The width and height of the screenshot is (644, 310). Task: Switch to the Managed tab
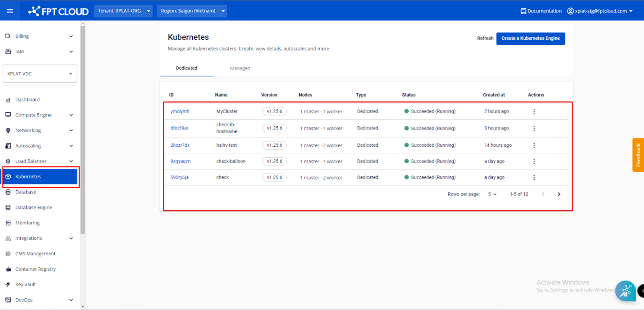[240, 68]
